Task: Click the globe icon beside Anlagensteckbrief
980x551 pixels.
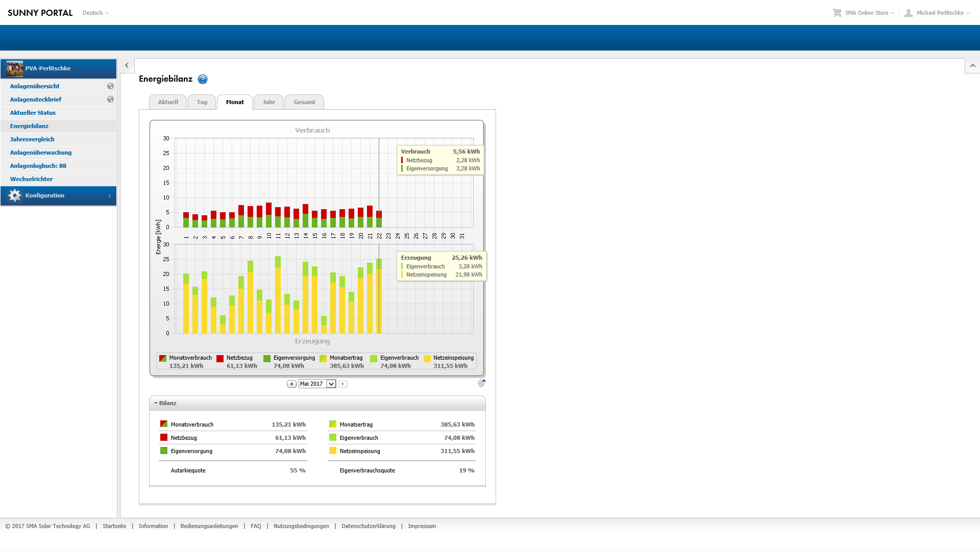Action: (x=110, y=99)
